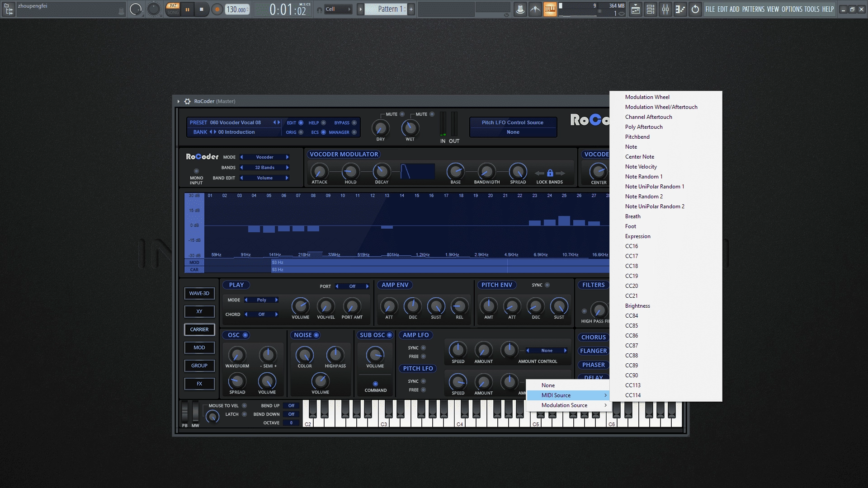
Task: Toggle PITCH ENV SYNC indicator
Action: pos(547,285)
